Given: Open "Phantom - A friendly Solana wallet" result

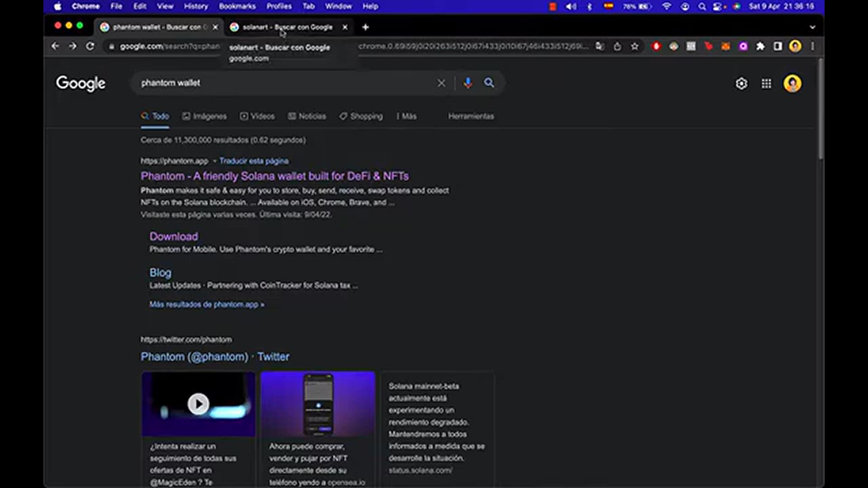Looking at the screenshot, I should point(275,176).
